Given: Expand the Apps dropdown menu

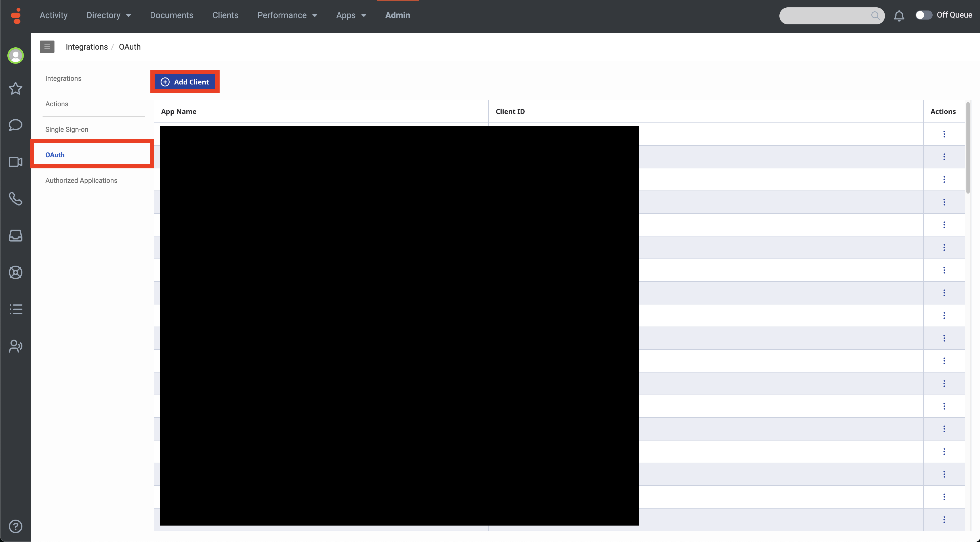Looking at the screenshot, I should [x=350, y=15].
